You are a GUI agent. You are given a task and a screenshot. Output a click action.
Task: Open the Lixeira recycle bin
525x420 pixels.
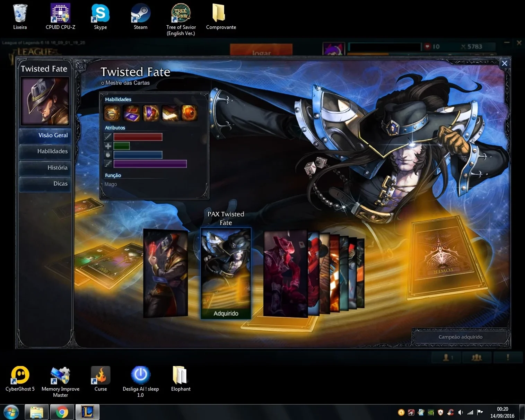pos(20,17)
